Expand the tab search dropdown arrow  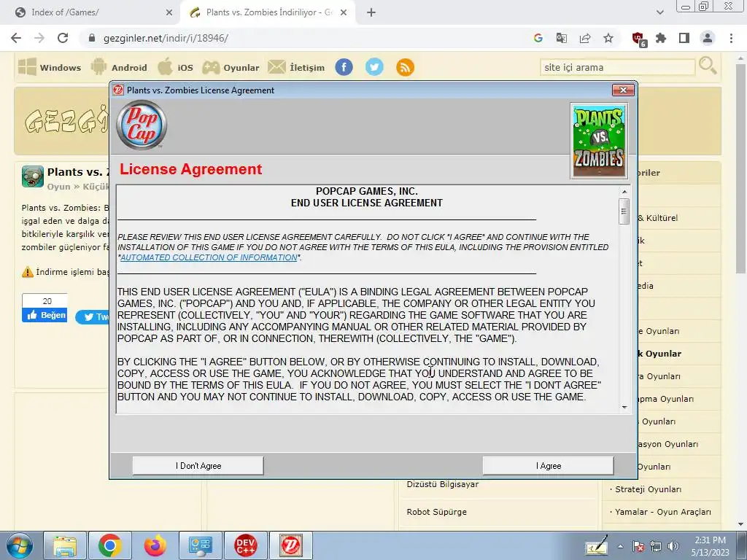pyautogui.click(x=659, y=13)
